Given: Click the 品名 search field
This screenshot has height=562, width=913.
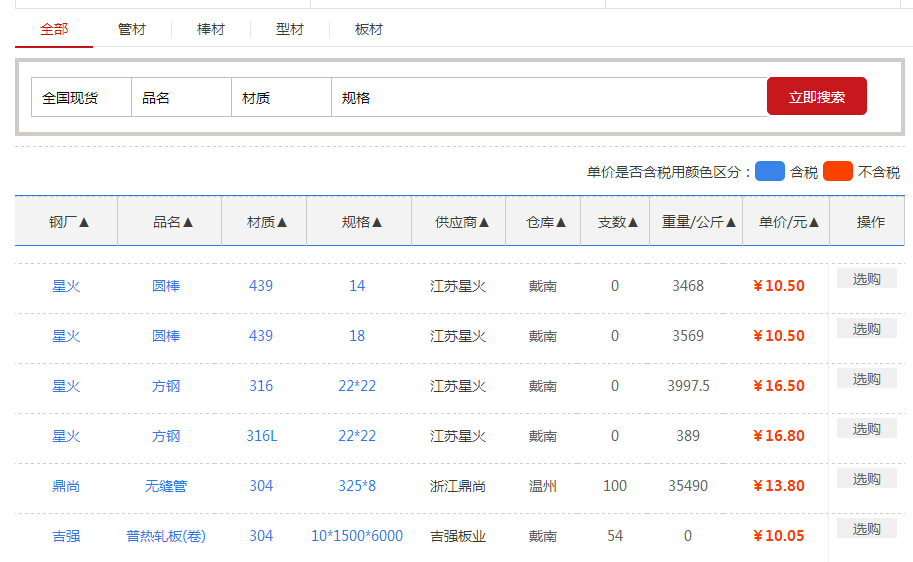Looking at the screenshot, I should (181, 98).
